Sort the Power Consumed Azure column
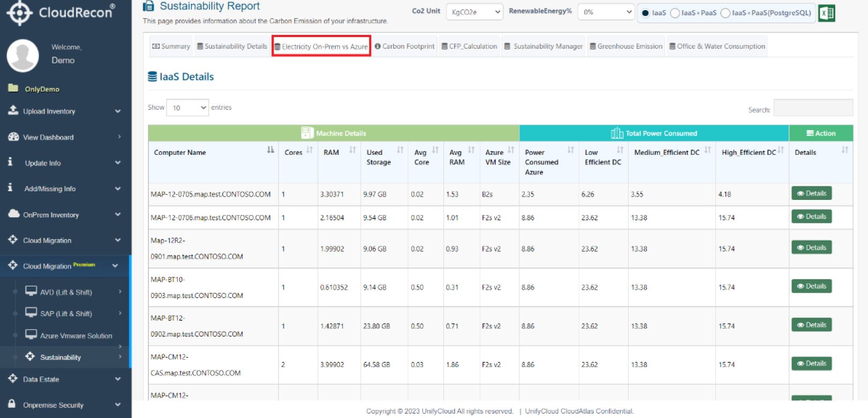This screenshot has width=868, height=418. click(x=571, y=150)
